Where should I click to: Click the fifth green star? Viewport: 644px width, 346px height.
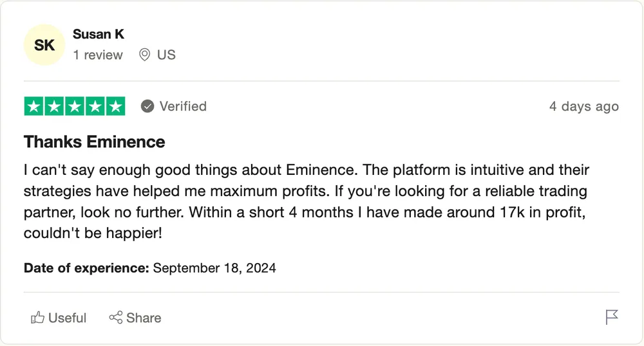(x=115, y=107)
